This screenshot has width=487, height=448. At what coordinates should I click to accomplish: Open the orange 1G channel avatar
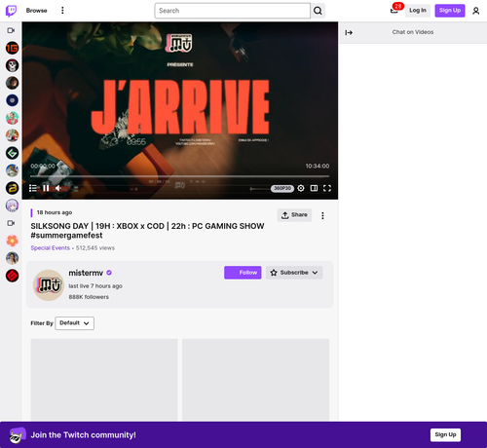tap(12, 48)
